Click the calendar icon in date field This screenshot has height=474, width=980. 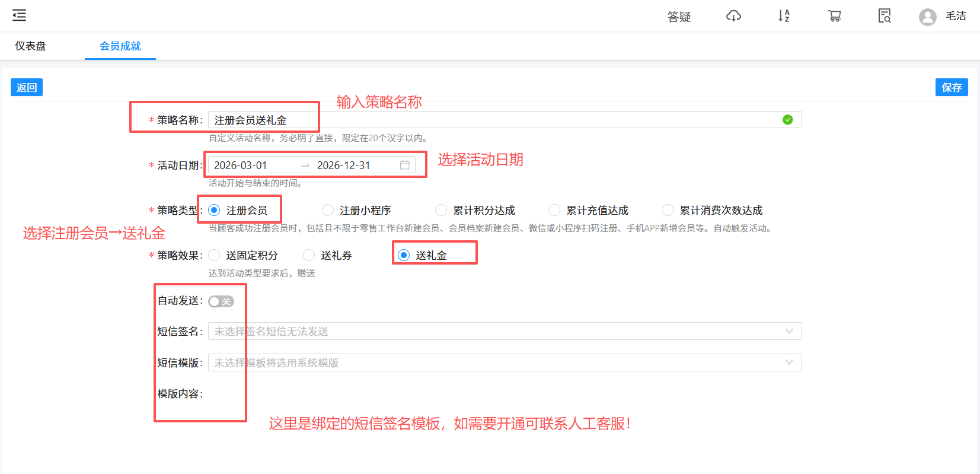(405, 165)
